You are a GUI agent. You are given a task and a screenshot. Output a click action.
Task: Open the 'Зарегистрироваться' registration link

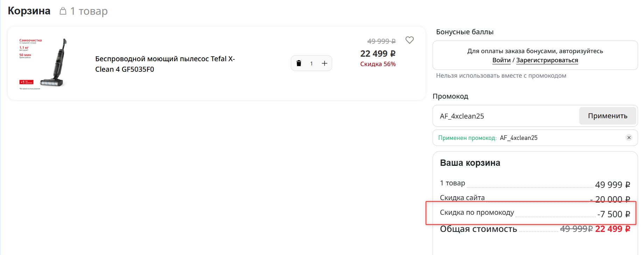pyautogui.click(x=547, y=60)
